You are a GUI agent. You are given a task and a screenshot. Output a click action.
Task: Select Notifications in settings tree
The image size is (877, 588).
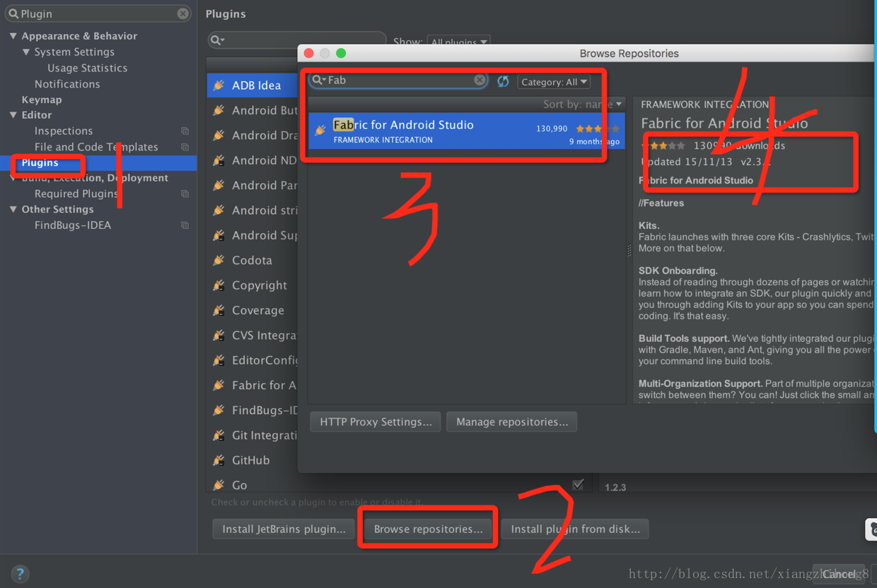coord(67,83)
